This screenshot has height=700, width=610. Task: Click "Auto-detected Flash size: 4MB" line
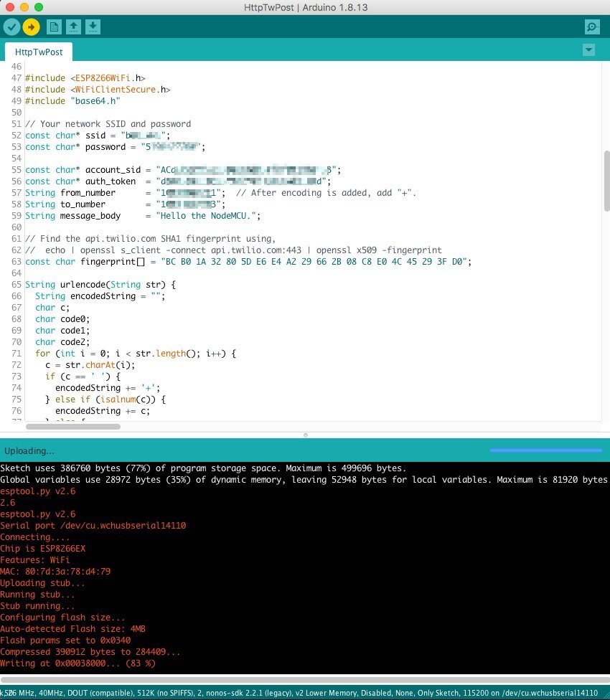pyautogui.click(x=72, y=628)
